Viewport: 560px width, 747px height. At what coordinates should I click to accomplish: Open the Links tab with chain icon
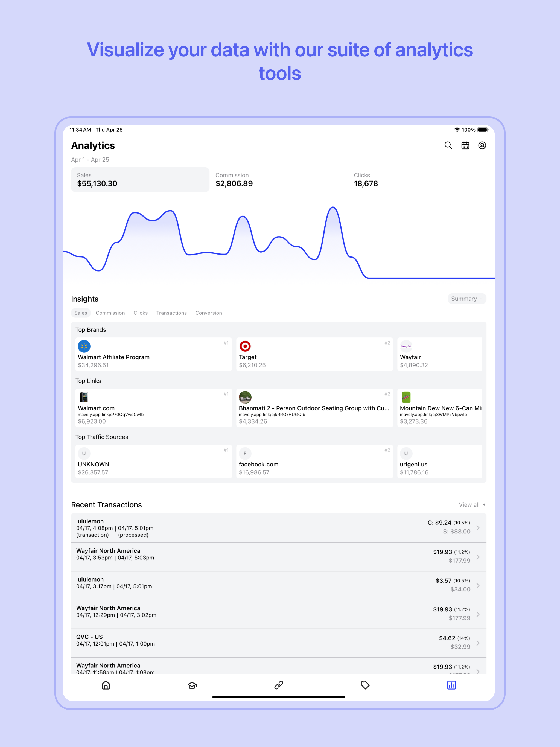coord(278,685)
